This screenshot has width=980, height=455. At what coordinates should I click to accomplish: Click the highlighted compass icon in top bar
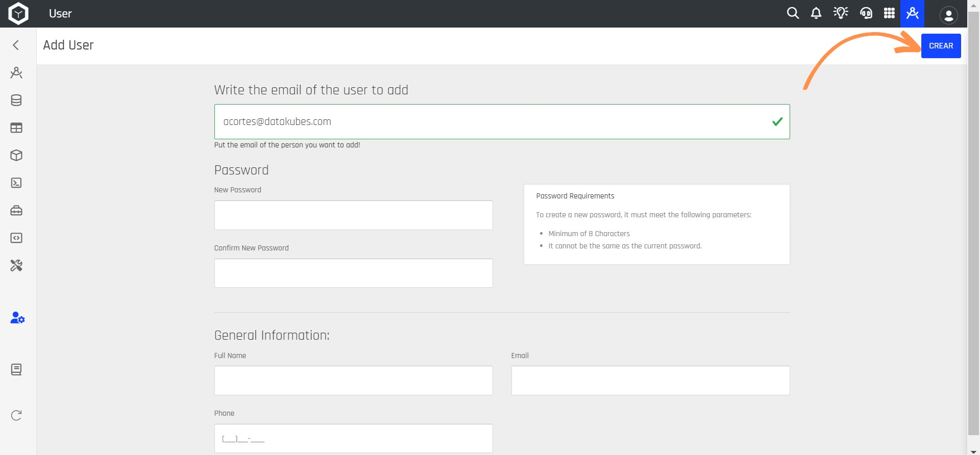912,13
